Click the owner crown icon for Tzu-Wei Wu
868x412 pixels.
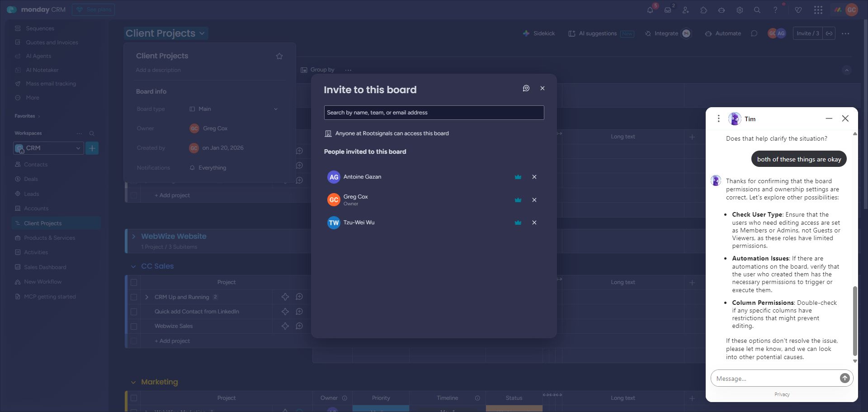click(x=518, y=223)
